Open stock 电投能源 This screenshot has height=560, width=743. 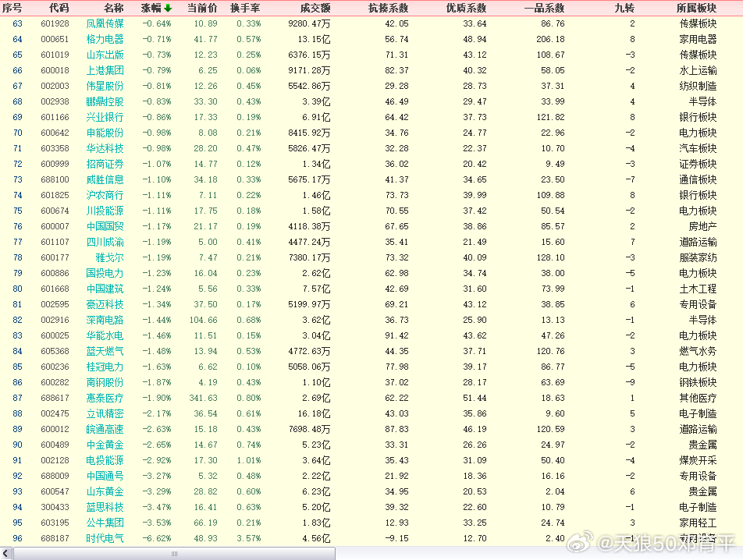tap(105, 461)
